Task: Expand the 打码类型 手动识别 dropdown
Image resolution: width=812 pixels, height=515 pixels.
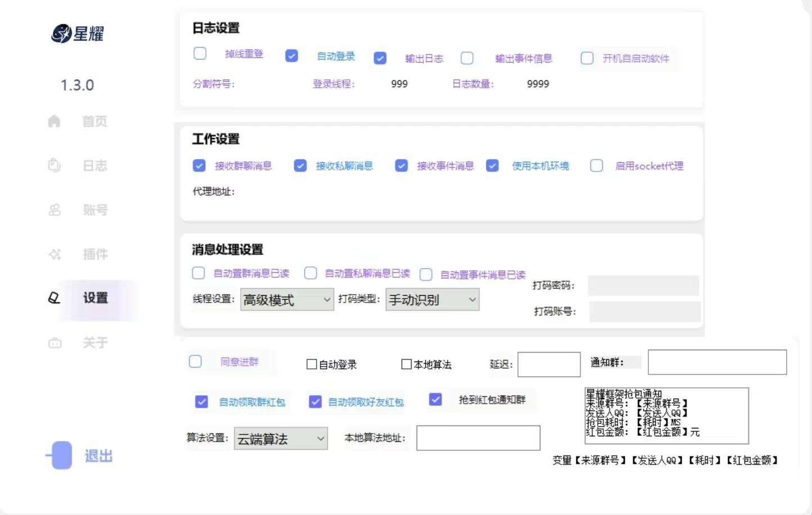Action: pyautogui.click(x=432, y=300)
